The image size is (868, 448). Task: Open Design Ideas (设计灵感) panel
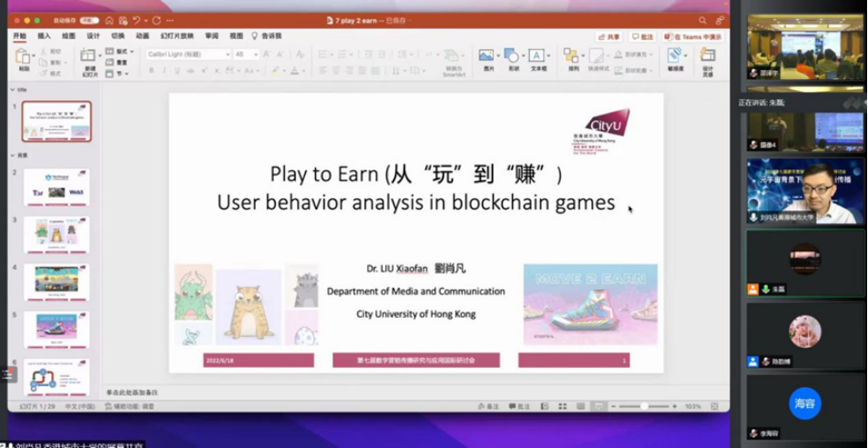pos(707,58)
